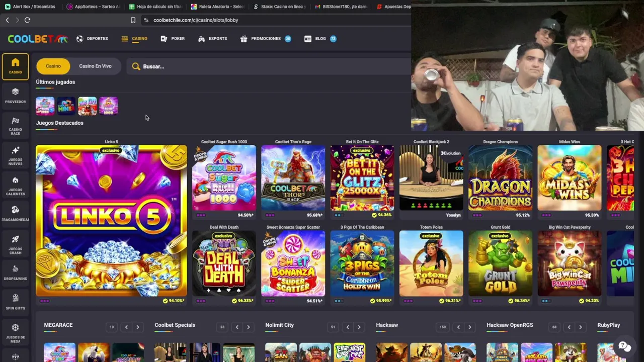The image size is (644, 362).
Task: Go to next Hacksaw OpenRGS games
Action: click(580, 327)
